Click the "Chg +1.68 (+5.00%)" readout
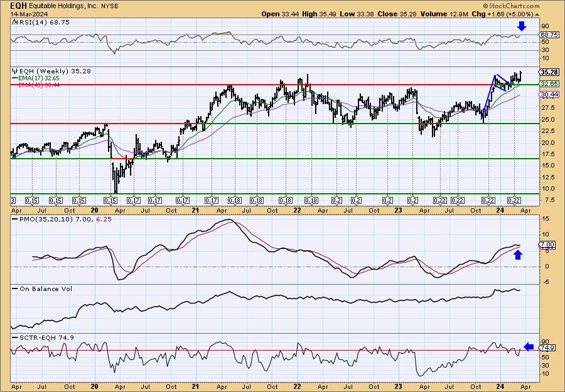Viewport: 565px width, 392px height. click(502, 14)
